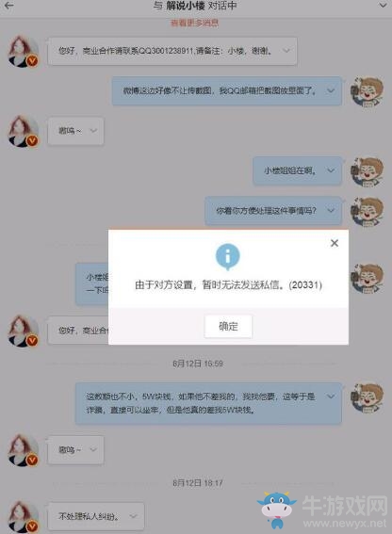Screen dimensions: 392x534
Task: Open the sender avatar beside the QQ3001238911 message
Action: pyautogui.click(x=24, y=52)
